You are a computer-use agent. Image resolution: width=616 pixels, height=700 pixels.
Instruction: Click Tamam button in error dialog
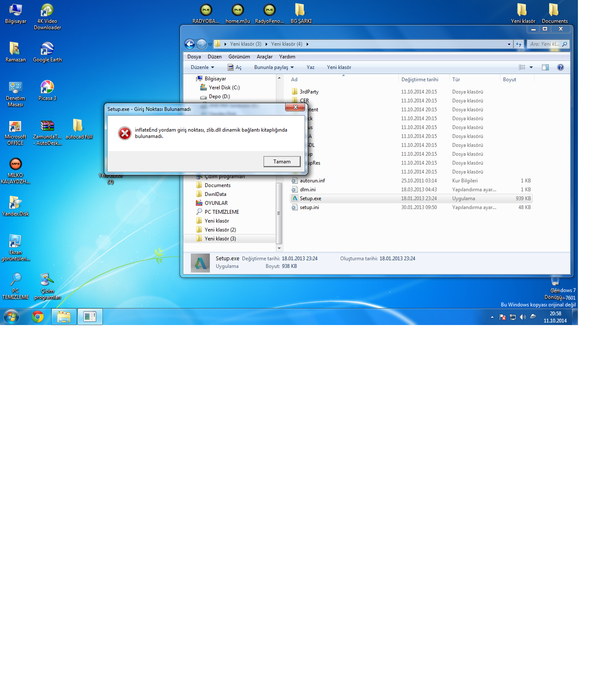[282, 162]
